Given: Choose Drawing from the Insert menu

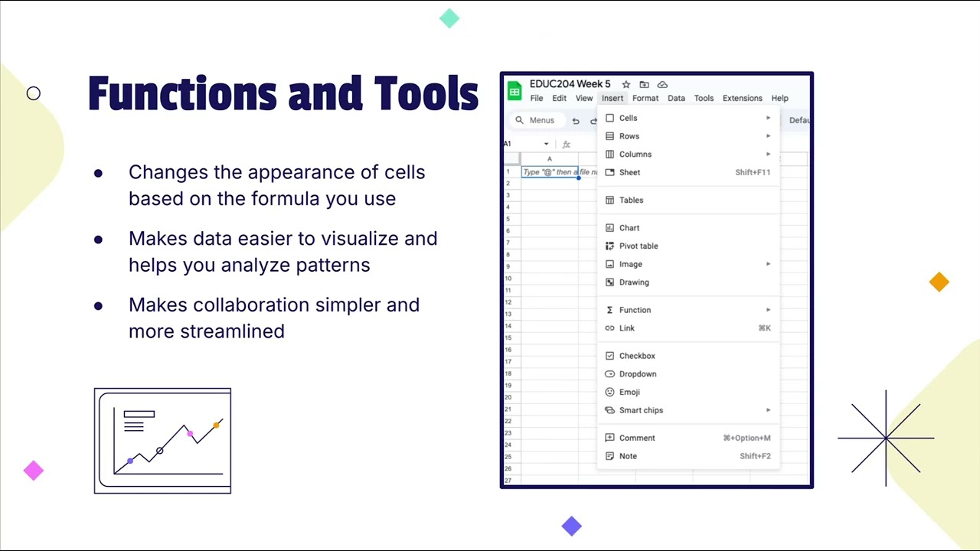Looking at the screenshot, I should [688, 282].
